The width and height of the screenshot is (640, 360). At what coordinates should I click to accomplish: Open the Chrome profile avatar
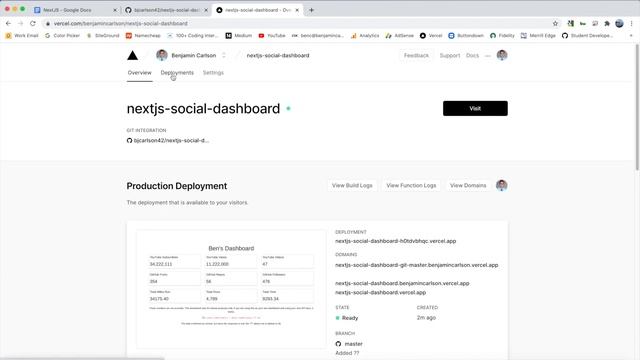(619, 23)
